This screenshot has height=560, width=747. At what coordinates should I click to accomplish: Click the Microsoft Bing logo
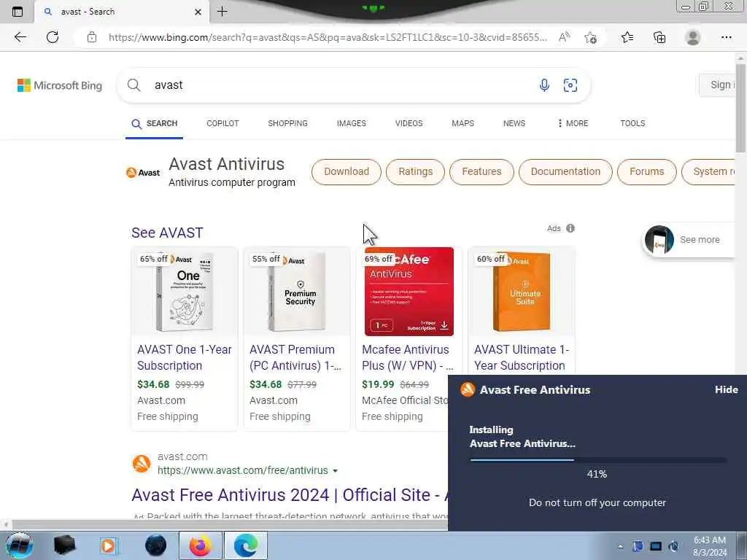click(60, 86)
